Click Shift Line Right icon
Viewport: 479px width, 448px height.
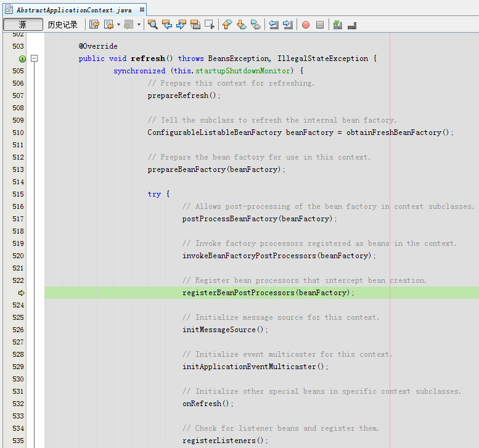click(288, 25)
